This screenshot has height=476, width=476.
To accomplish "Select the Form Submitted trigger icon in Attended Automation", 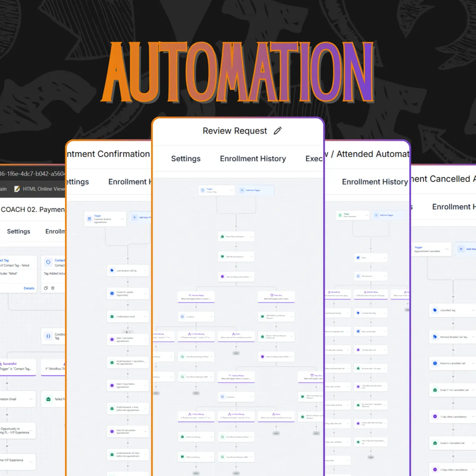I will click(x=340, y=215).
